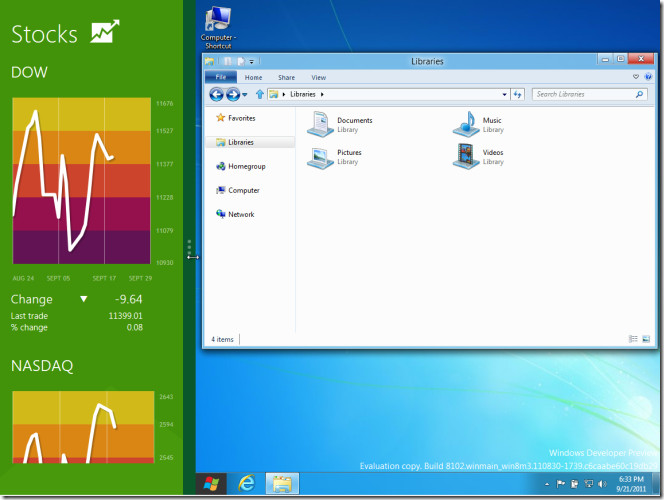Click the volume speaker icon in the tray
Image resolution: width=664 pixels, height=500 pixels.
tap(603, 484)
